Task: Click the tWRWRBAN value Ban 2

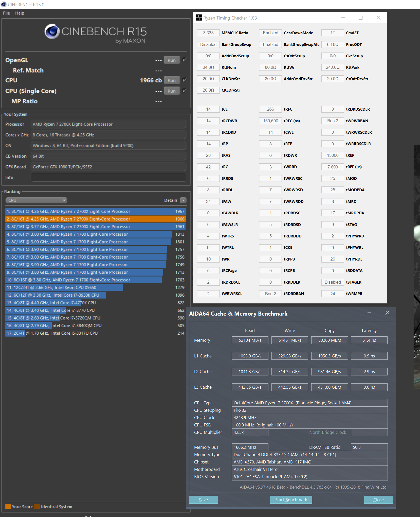Action: [333, 121]
